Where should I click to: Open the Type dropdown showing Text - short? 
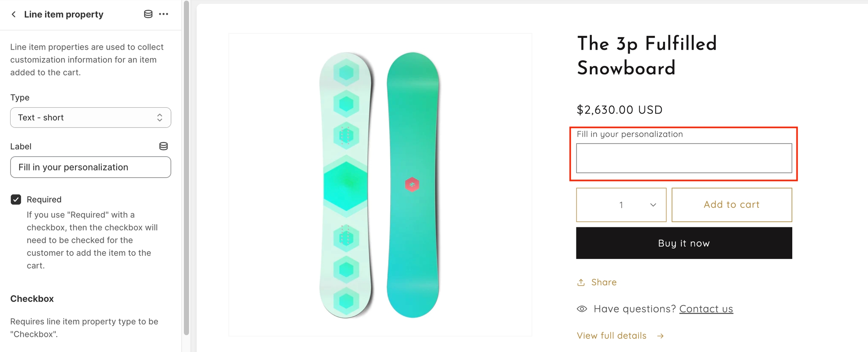click(90, 117)
